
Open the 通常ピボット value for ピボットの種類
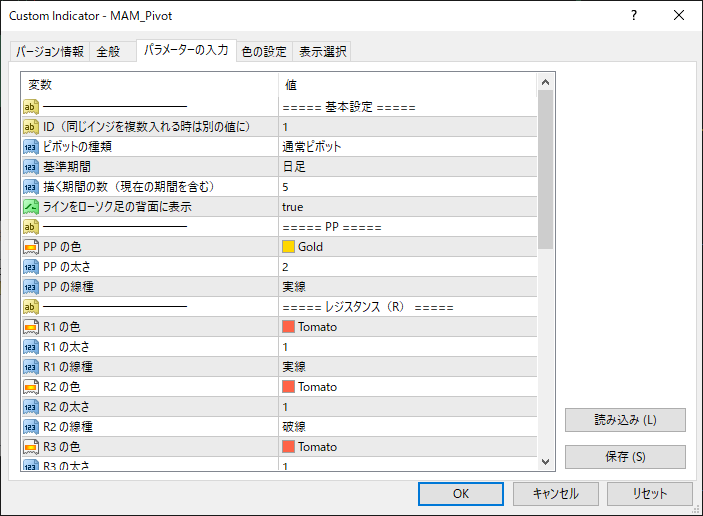[x=408, y=147]
